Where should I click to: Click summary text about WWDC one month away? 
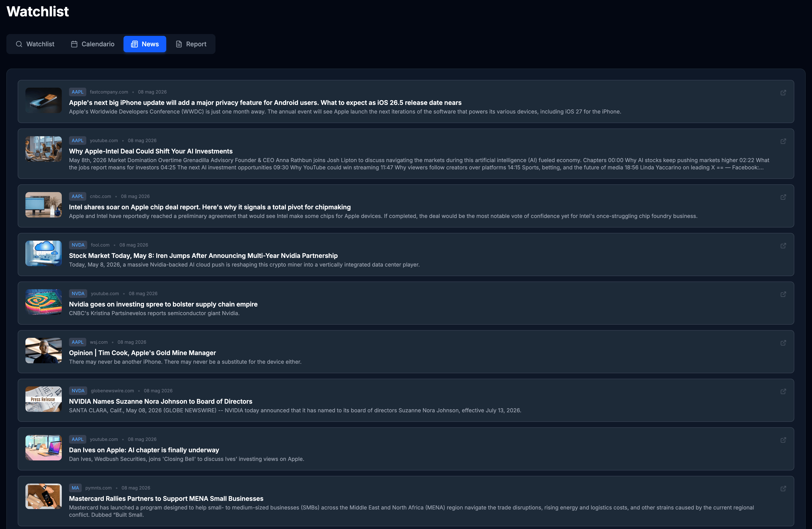pos(345,111)
